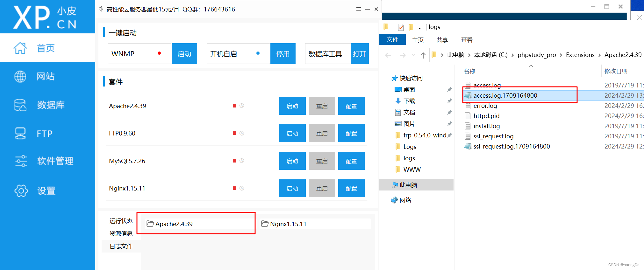Click the Apache2.4.39 log folder icon
644x270 pixels.
coord(150,224)
